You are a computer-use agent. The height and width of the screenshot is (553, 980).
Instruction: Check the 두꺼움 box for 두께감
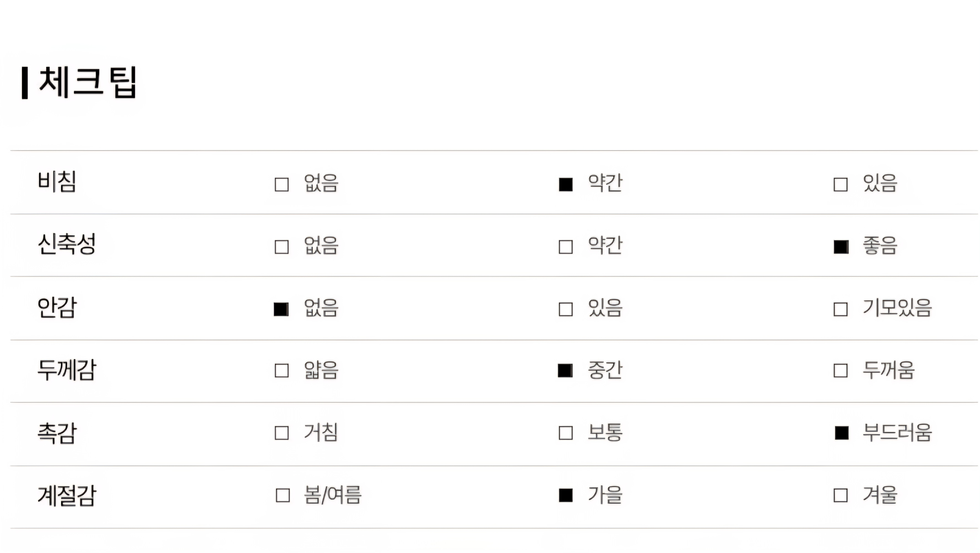[840, 371]
